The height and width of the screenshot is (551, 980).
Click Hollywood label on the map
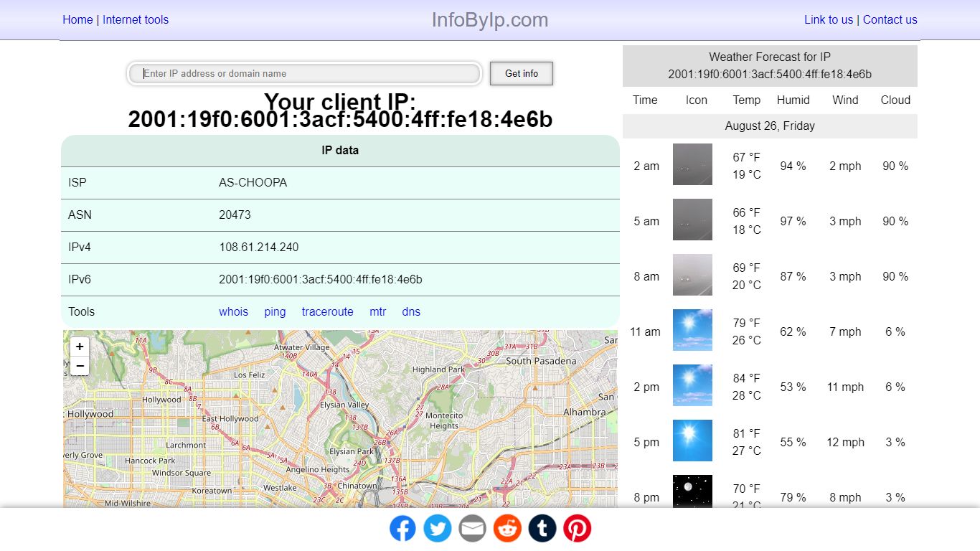(161, 400)
